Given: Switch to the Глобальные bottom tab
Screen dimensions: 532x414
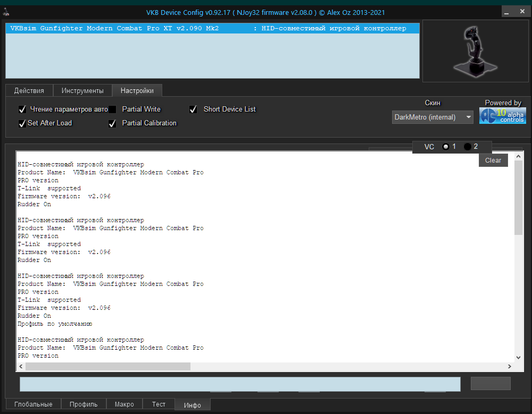Looking at the screenshot, I should 33,404.
